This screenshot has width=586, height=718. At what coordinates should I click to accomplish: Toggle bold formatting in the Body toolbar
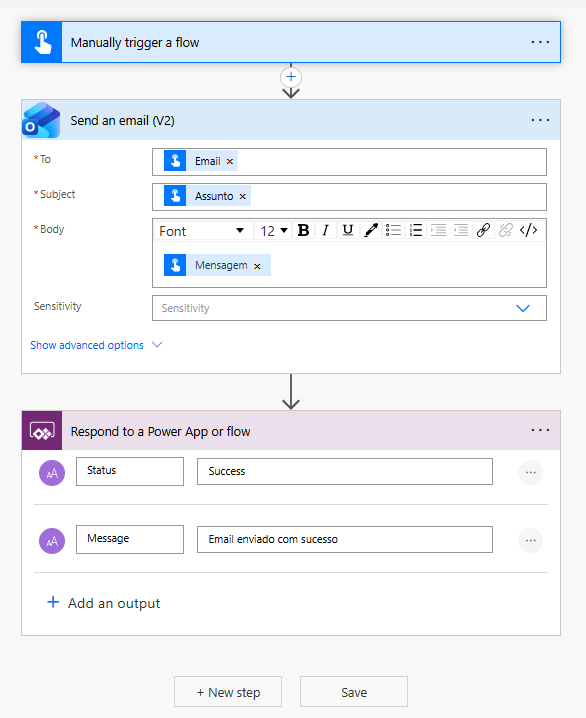[x=303, y=230]
